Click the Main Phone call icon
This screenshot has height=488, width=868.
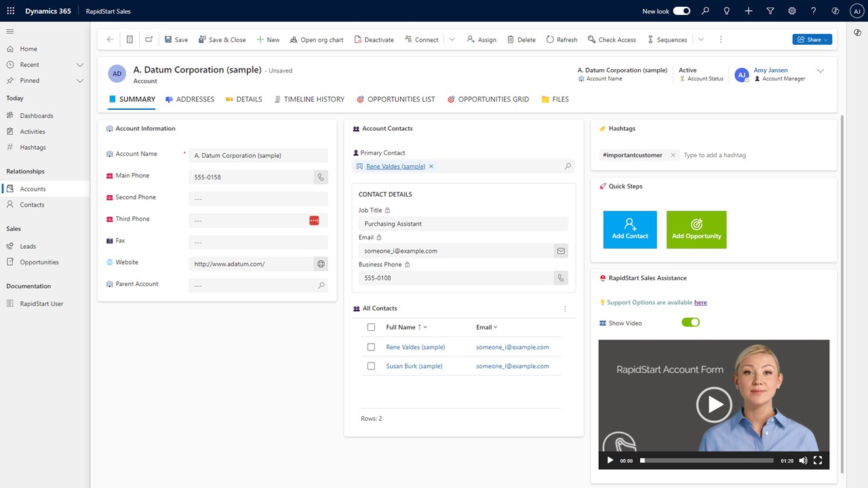[321, 177]
